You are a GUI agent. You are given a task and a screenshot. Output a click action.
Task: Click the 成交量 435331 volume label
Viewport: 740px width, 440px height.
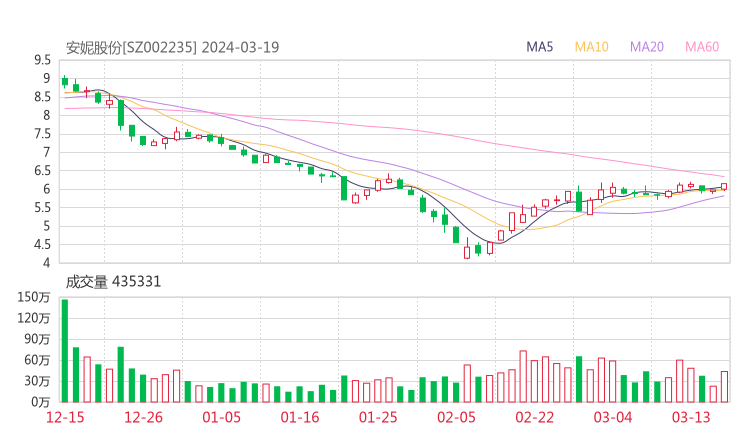tap(113, 282)
